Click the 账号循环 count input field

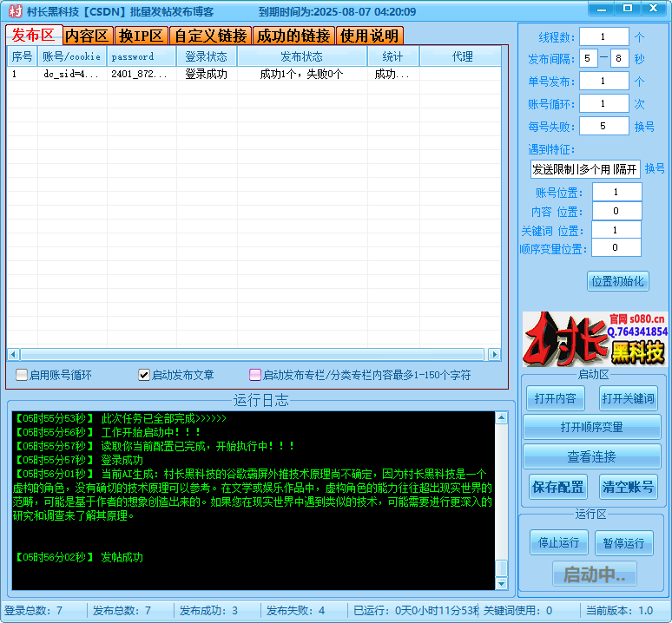click(604, 103)
